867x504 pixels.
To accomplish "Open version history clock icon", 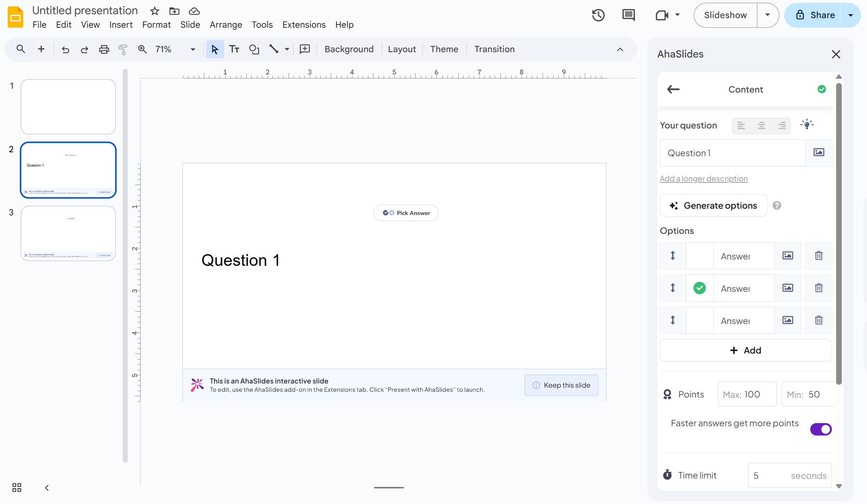I will tap(598, 15).
